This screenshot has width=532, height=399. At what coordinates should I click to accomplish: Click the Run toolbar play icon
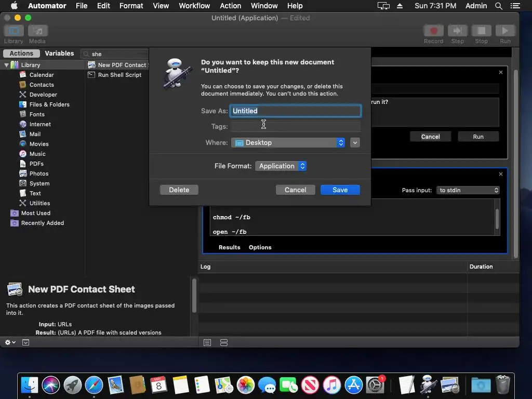tap(505, 31)
